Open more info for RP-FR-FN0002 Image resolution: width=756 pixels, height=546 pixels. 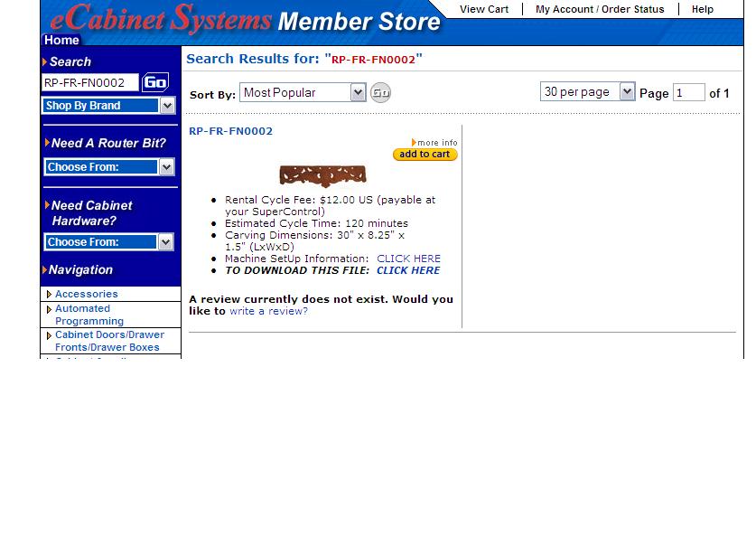pyautogui.click(x=434, y=142)
